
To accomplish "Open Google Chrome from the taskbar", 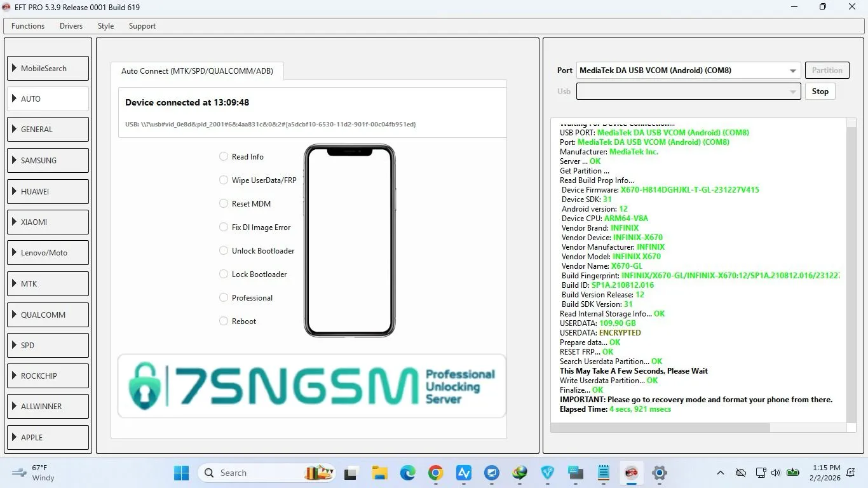I will pos(435,473).
